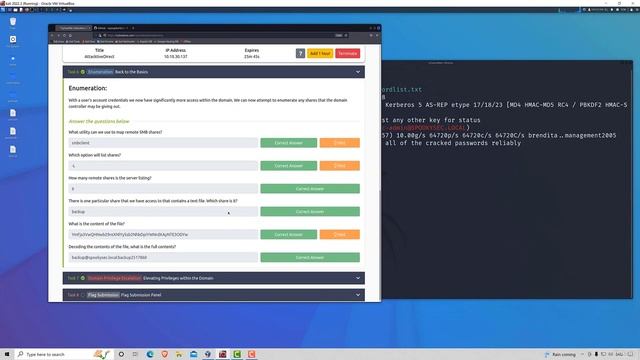Switch to the second browser tab
Viewport: 640px width, 360px height.
pyautogui.click(x=110, y=28)
